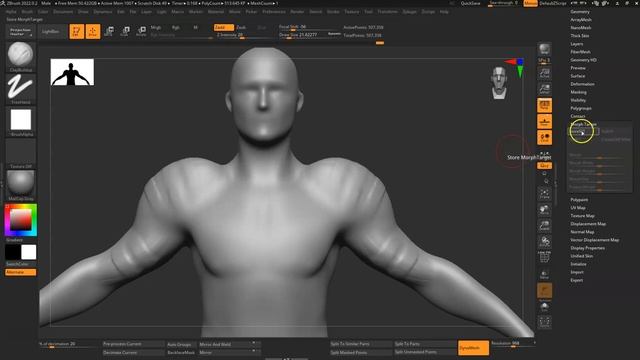Viewport: 640px width, 360px height.
Task: Click the silhouette reference thumbnail
Action: coord(72,72)
